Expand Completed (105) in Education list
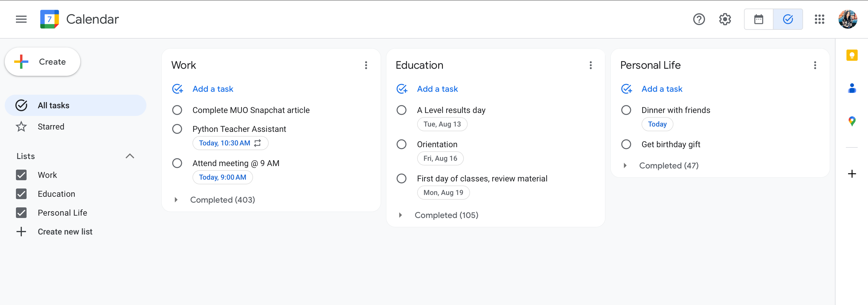Screen dimensions: 868x305 click(x=400, y=215)
